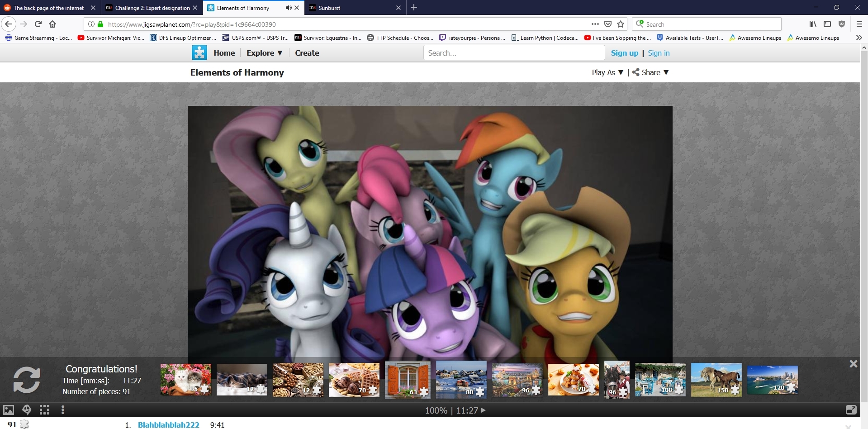Open the shield extension icon

tap(842, 24)
